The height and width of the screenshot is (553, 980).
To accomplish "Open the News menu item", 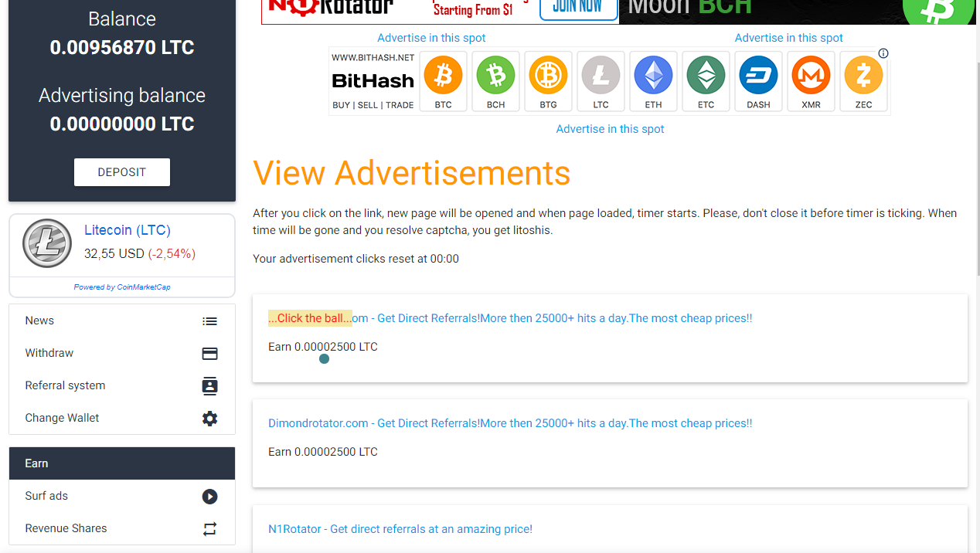I will [x=122, y=321].
